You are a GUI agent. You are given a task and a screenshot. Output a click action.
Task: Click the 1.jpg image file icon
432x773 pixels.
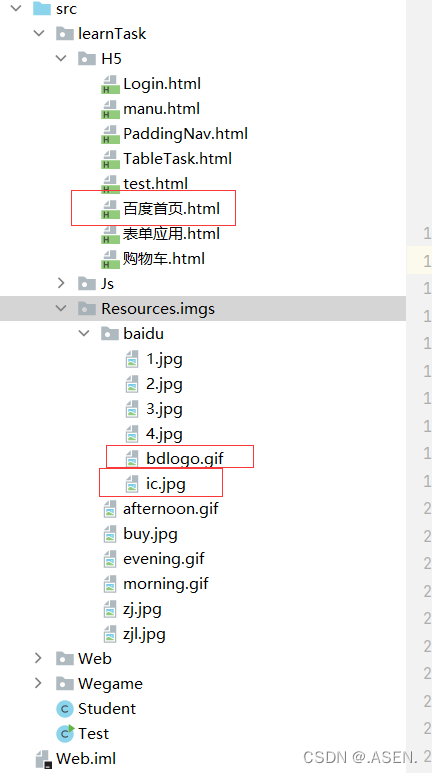click(x=132, y=359)
